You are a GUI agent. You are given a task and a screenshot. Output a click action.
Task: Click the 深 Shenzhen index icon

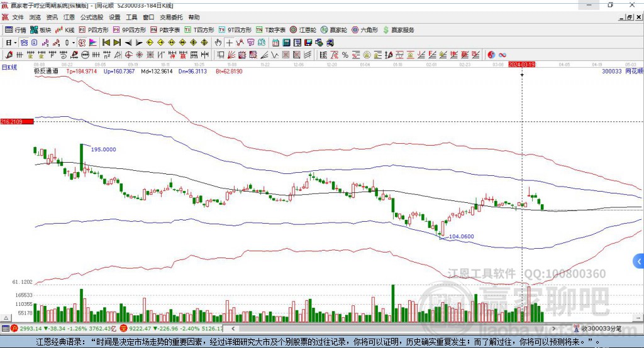tap(124, 329)
